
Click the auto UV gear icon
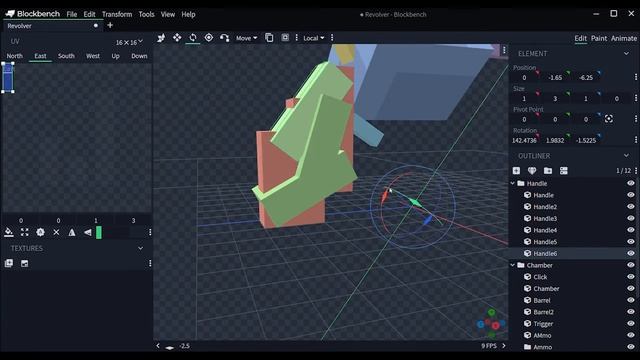click(x=40, y=232)
